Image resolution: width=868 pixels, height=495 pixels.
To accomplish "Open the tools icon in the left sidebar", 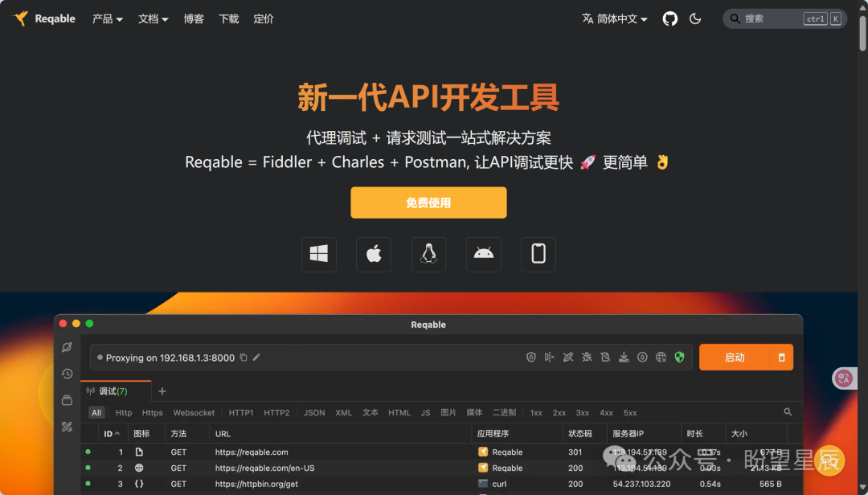I will tap(68, 427).
